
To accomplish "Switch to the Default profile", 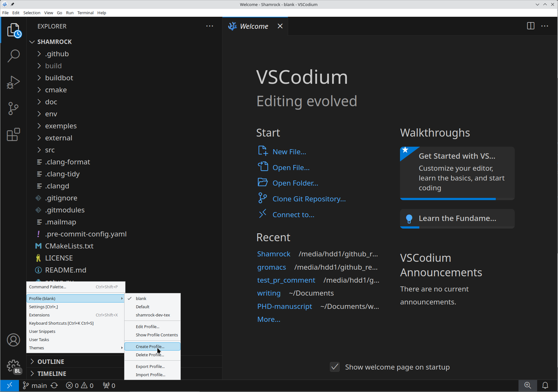I will tap(152, 307).
